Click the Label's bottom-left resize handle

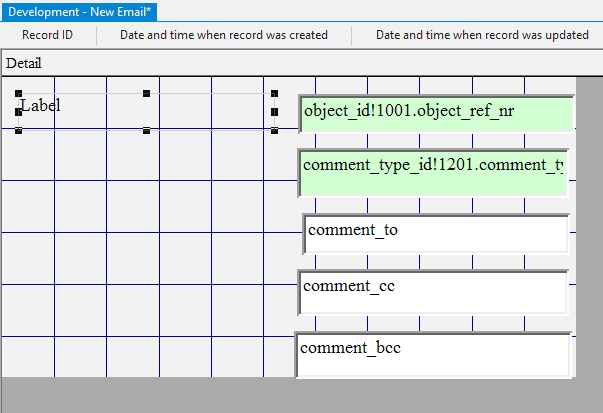(19, 130)
